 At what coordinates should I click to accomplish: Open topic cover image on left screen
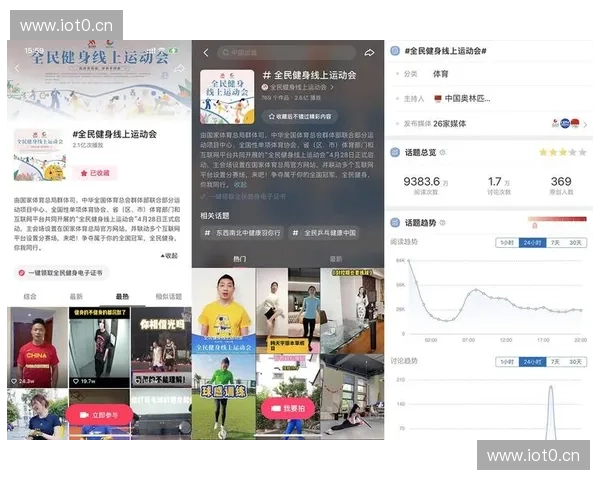click(x=39, y=155)
